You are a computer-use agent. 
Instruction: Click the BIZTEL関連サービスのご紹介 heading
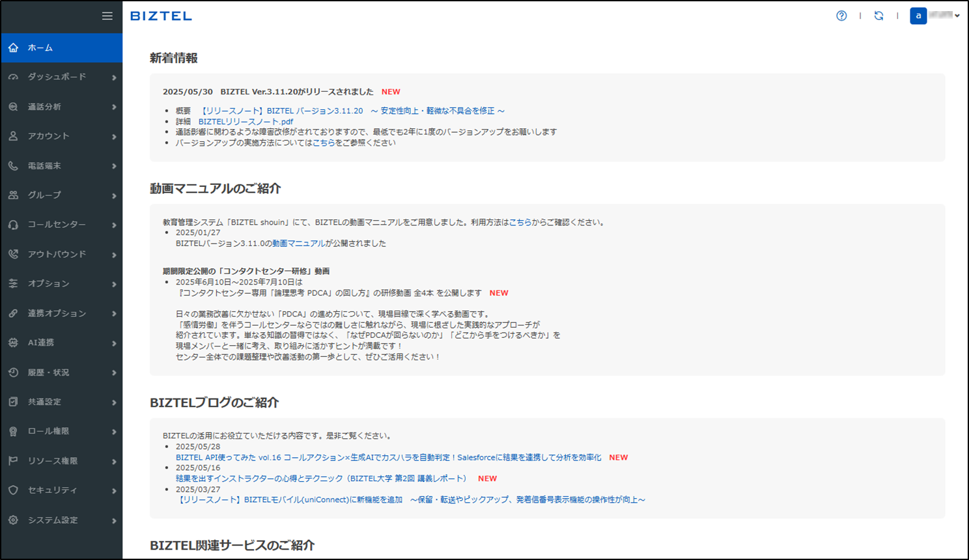[232, 546]
